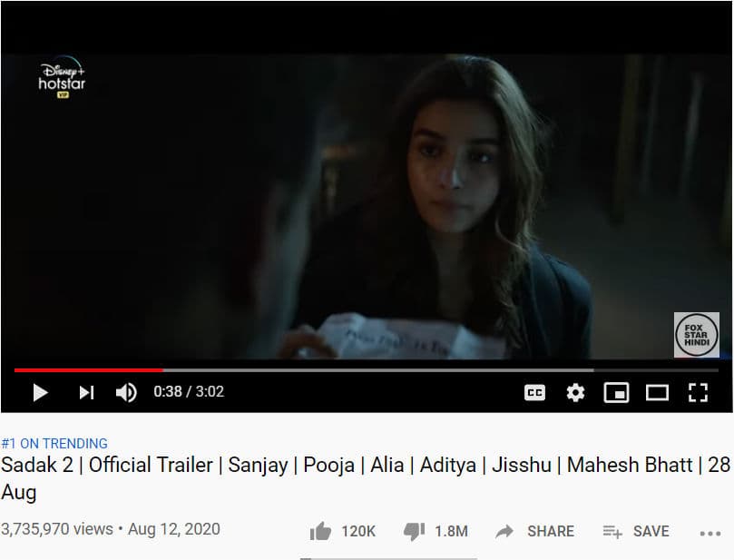
Task: Dislike the video with thumbs down
Action: [414, 532]
